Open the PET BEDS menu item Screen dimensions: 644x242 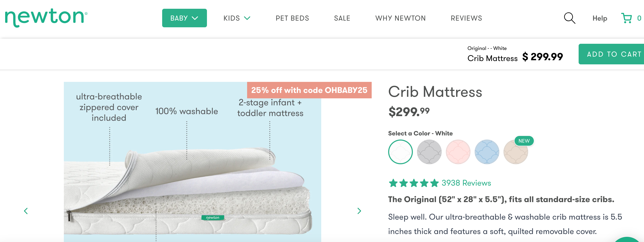(292, 18)
